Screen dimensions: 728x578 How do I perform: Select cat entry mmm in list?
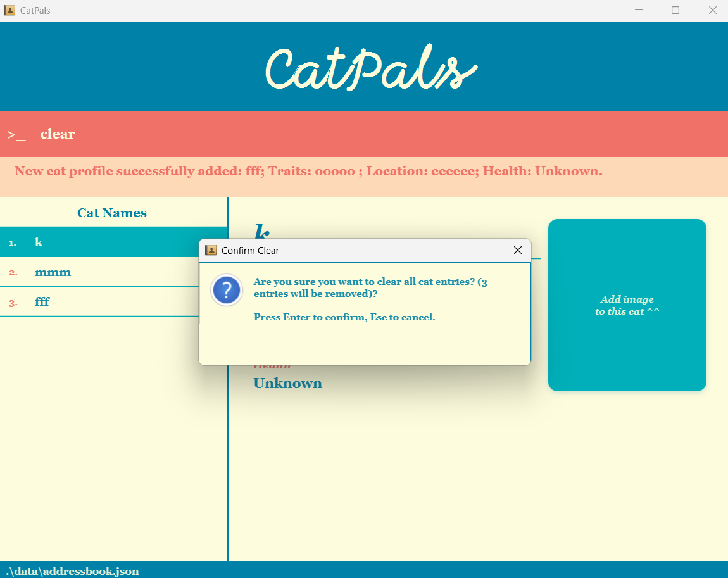coord(53,272)
